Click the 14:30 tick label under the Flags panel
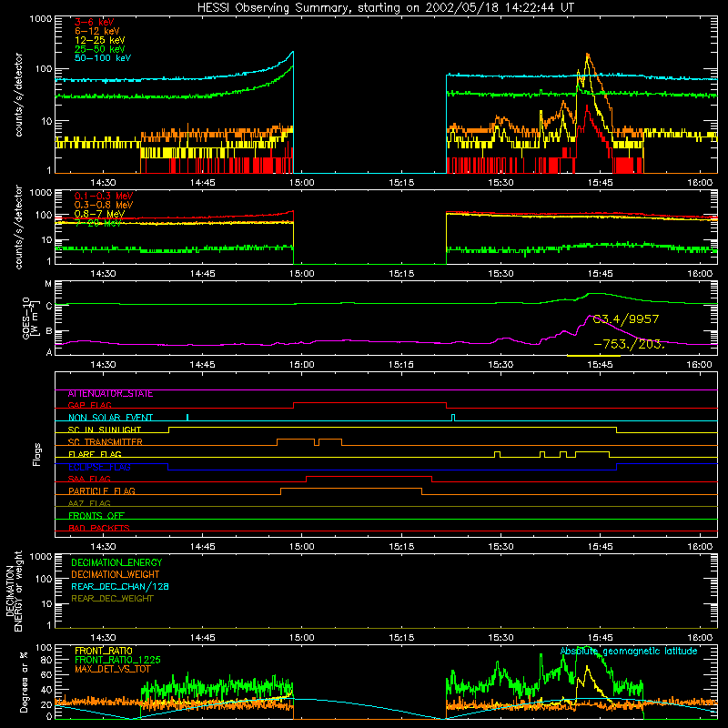The image size is (728, 728). [x=103, y=547]
